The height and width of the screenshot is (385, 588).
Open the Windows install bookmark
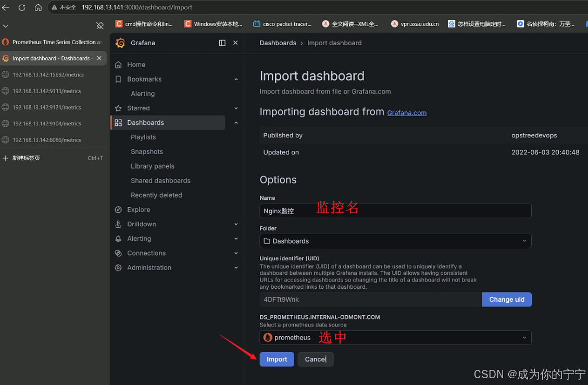214,24
